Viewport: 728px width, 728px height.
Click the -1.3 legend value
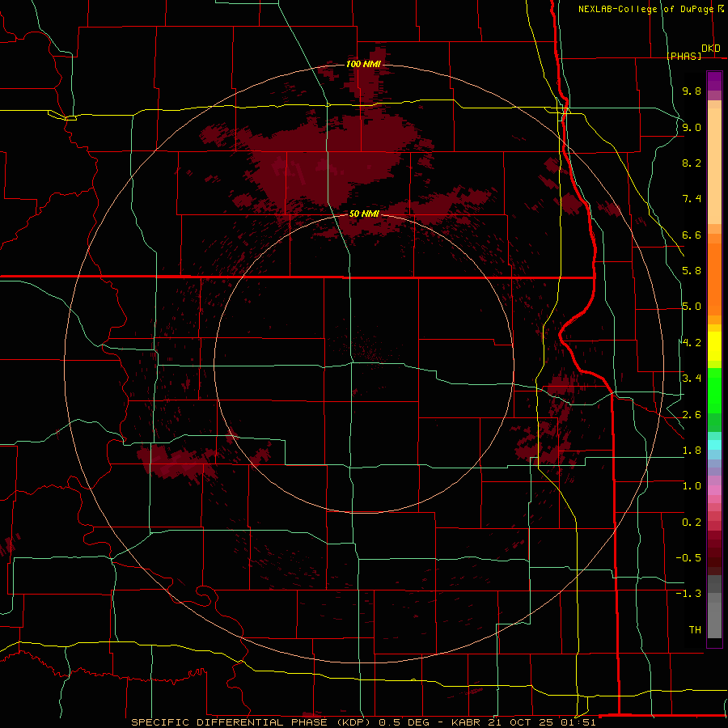(x=688, y=594)
